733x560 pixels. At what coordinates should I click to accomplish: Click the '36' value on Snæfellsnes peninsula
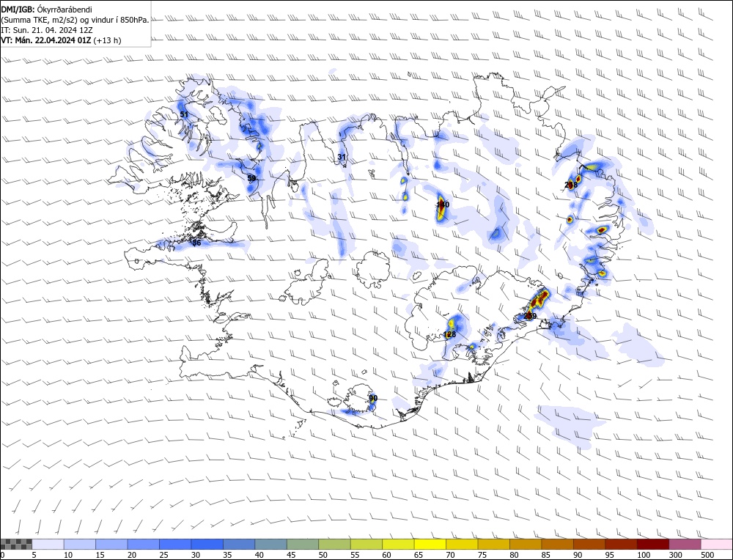[196, 243]
